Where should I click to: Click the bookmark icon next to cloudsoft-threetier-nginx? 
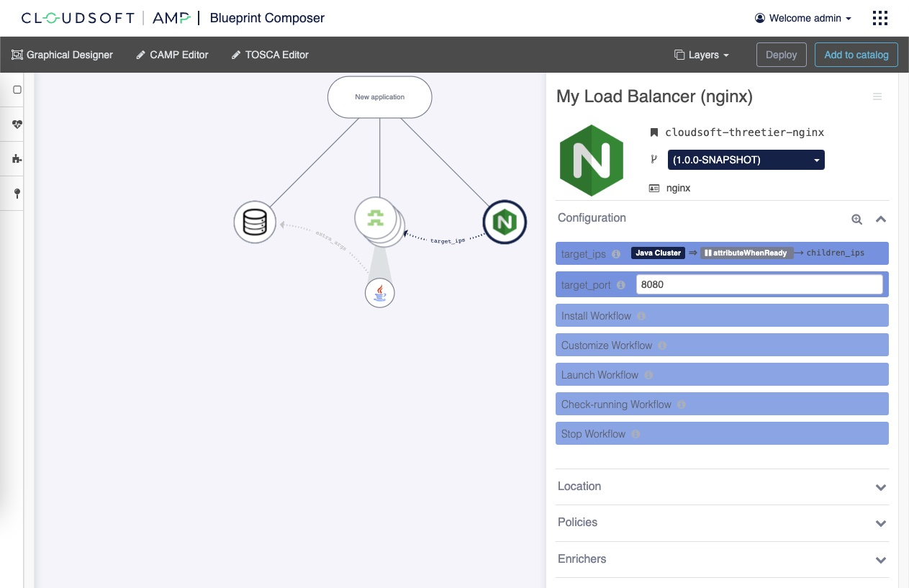pyautogui.click(x=654, y=132)
